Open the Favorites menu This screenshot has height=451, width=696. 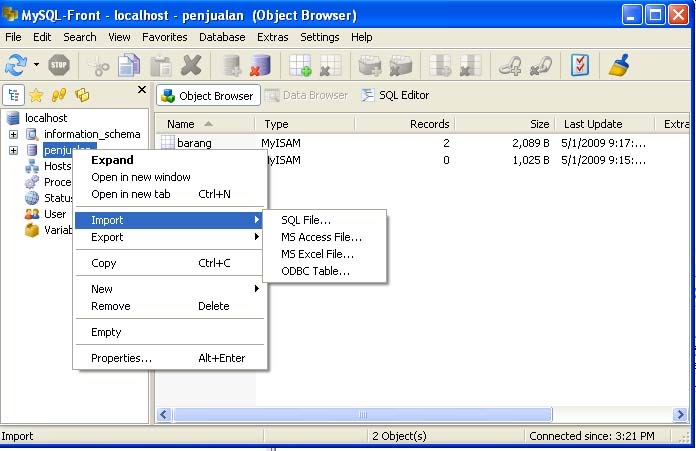click(x=165, y=37)
